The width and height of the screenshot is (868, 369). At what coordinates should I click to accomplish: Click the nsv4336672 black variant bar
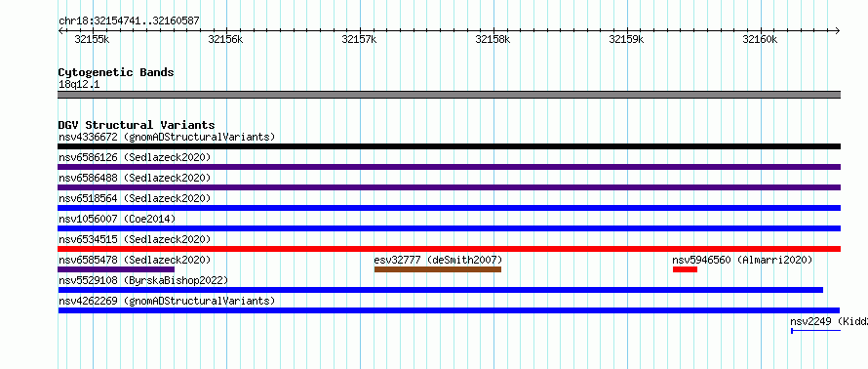point(449,146)
